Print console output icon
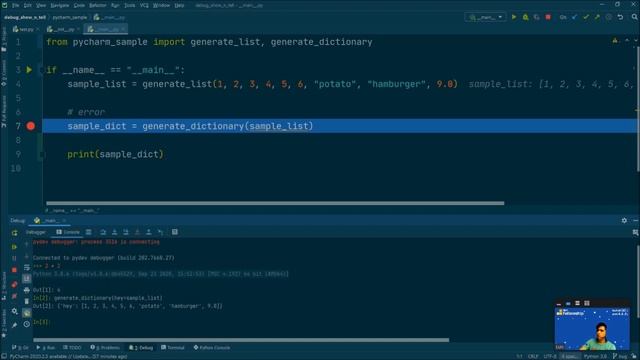 click(27, 290)
